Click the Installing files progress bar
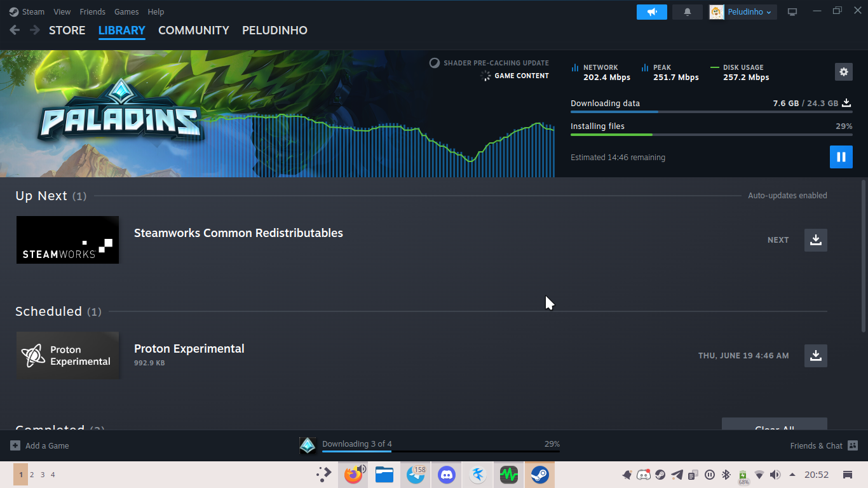868x488 pixels. [712, 135]
